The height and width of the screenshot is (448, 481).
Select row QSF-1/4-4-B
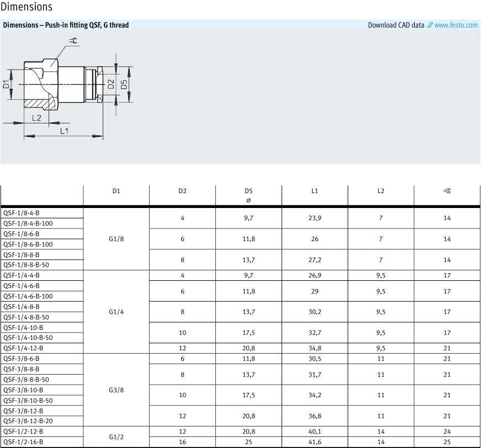point(42,275)
